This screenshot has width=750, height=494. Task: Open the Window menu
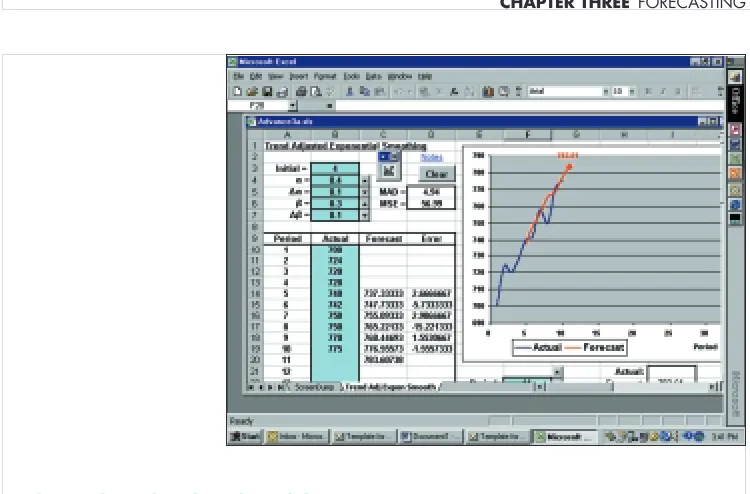tap(400, 76)
